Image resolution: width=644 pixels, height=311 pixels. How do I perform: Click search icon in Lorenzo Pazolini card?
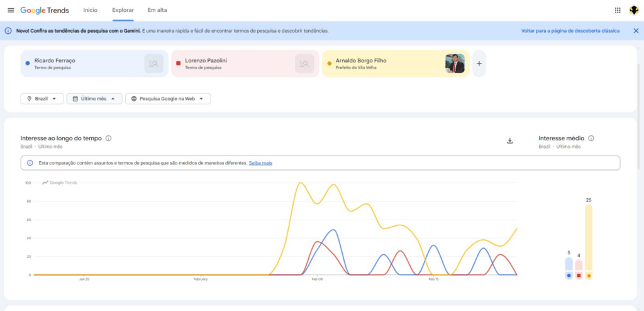[x=304, y=64]
